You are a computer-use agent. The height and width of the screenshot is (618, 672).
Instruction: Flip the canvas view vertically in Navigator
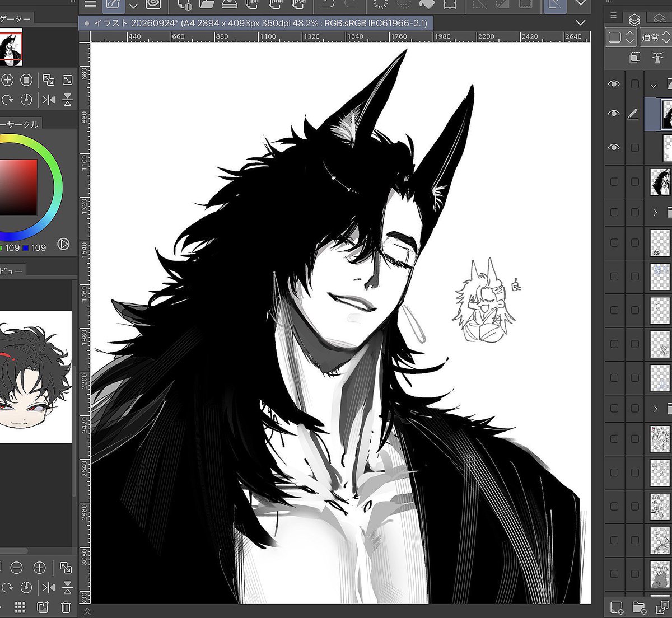[68, 100]
